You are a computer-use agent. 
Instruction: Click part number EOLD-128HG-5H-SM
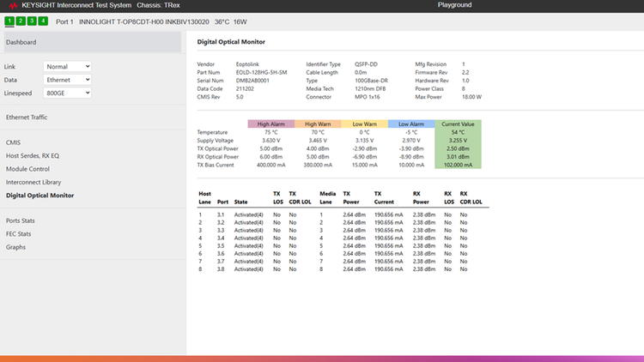coord(262,73)
